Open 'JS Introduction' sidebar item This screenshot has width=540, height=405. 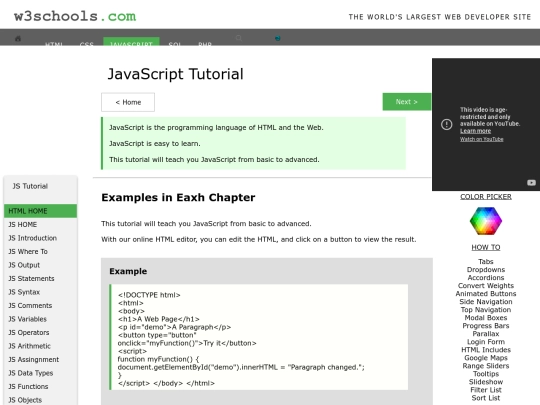[x=41, y=238]
